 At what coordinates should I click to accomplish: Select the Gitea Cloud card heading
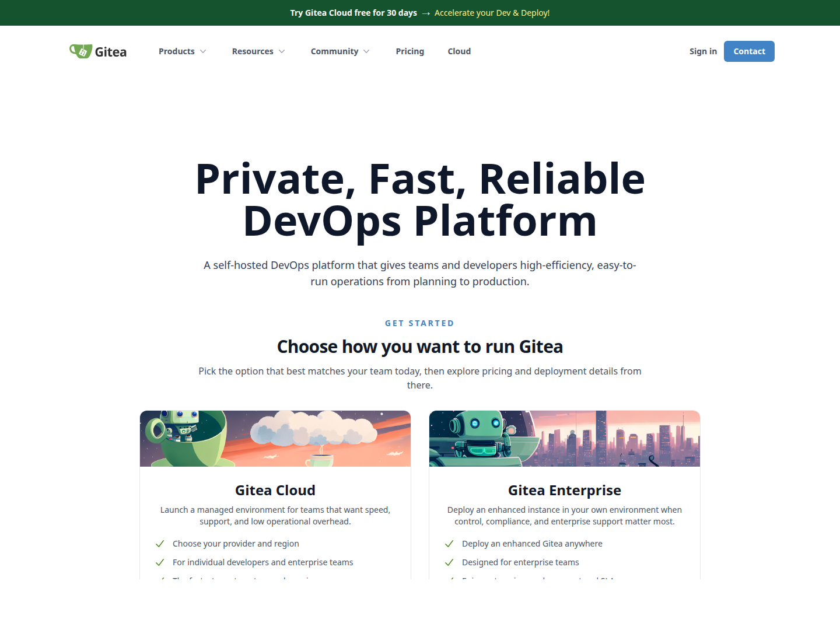275,491
